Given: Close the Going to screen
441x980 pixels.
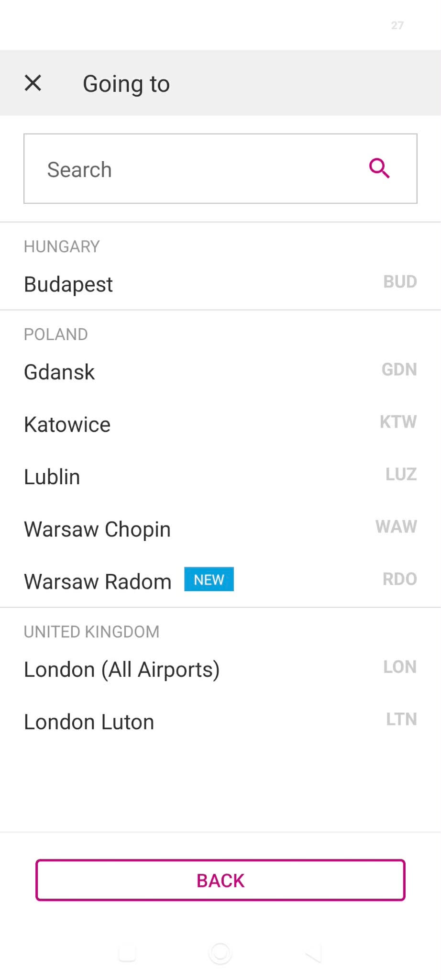Looking at the screenshot, I should coord(33,83).
